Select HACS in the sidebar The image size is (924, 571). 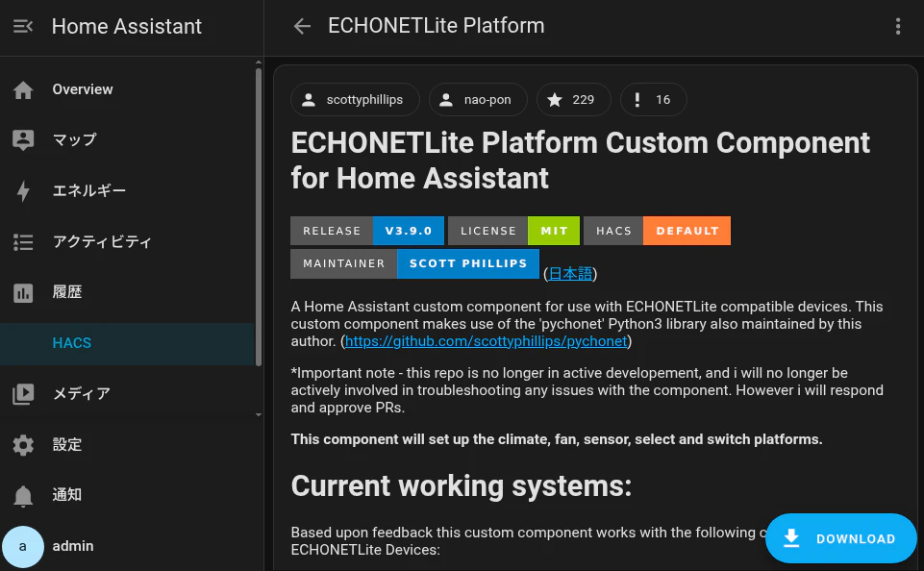127,343
